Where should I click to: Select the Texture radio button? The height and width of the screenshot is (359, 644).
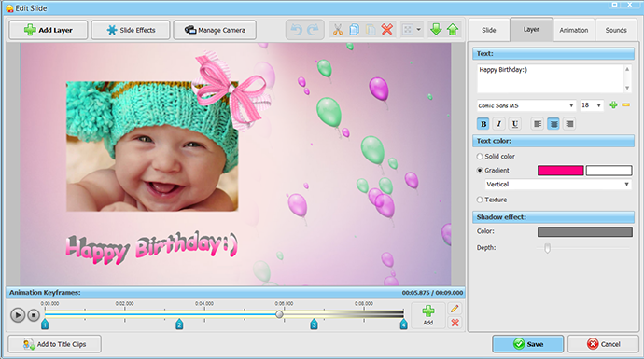pyautogui.click(x=480, y=200)
